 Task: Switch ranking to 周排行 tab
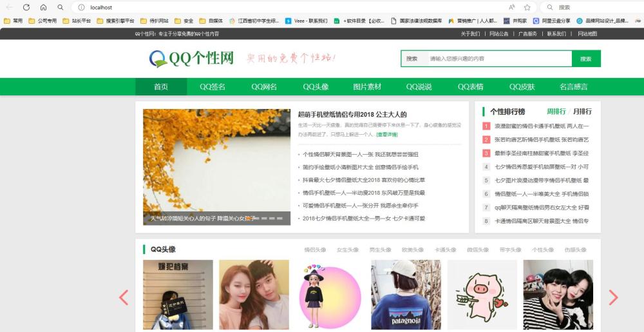click(x=556, y=112)
